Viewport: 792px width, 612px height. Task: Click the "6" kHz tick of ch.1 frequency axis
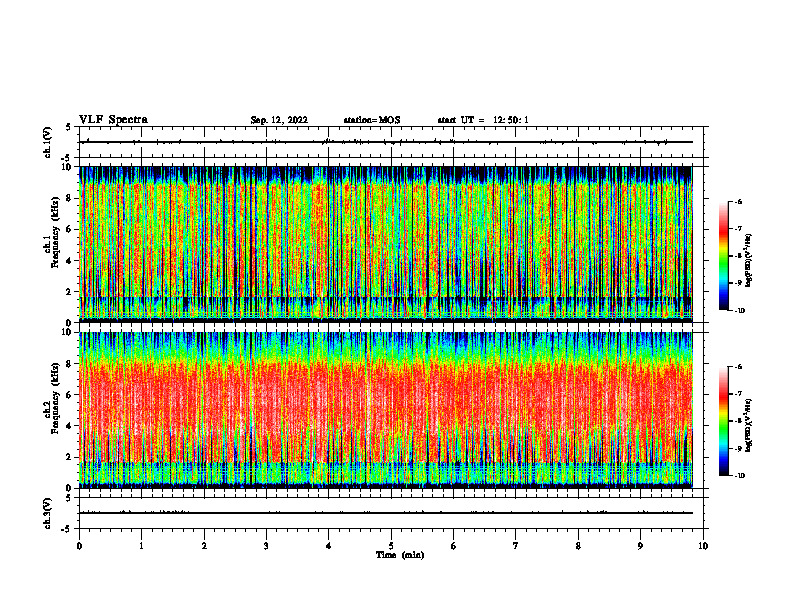pos(70,229)
